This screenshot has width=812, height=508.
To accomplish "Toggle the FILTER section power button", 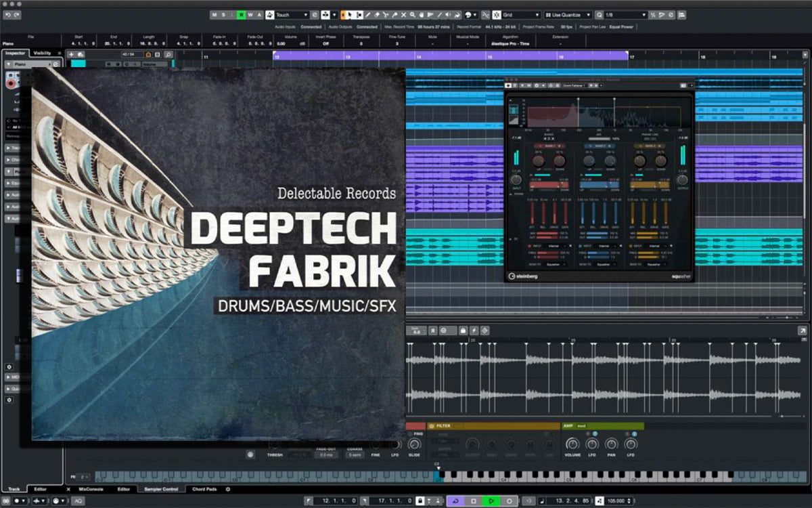I will [431, 426].
